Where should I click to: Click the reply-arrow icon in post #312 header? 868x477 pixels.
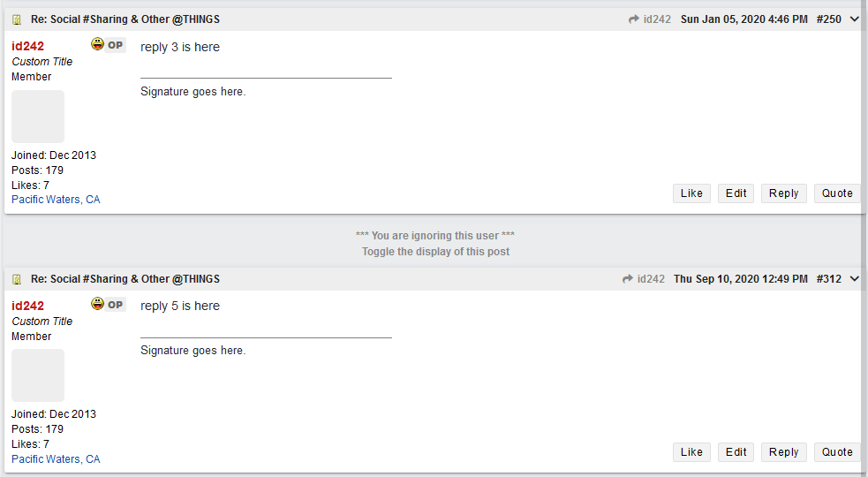click(628, 279)
